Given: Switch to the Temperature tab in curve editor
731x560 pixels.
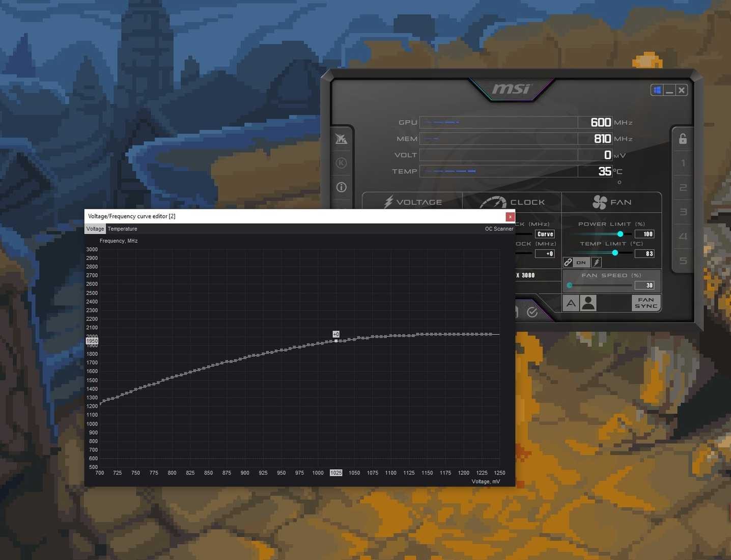Looking at the screenshot, I should pos(122,229).
